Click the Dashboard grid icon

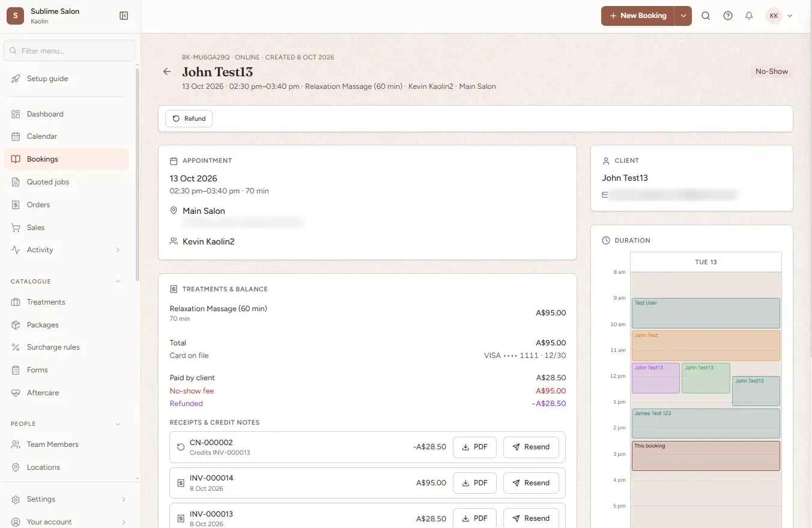click(16, 114)
